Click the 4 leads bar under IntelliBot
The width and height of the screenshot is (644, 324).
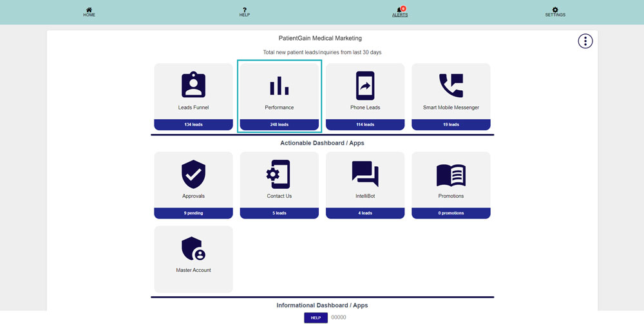[x=365, y=213]
